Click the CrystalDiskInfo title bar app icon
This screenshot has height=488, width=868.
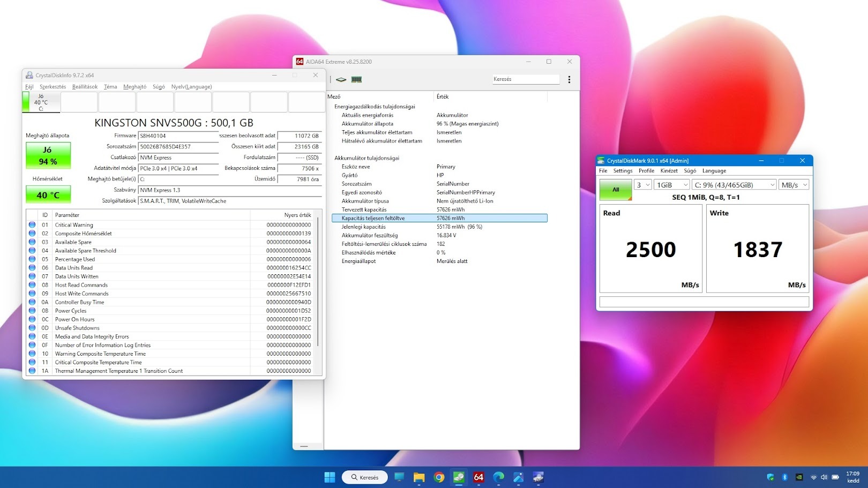29,76
